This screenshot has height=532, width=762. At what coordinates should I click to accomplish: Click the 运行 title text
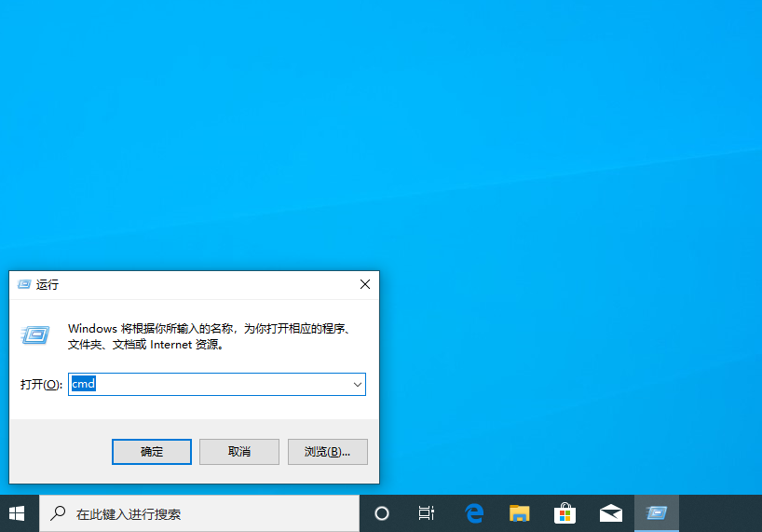[x=48, y=285]
